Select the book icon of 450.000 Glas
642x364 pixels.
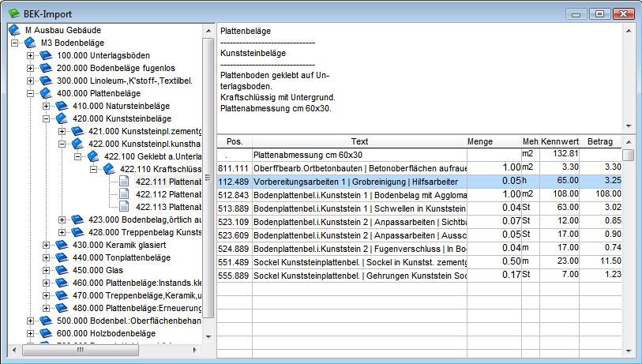click(62, 270)
